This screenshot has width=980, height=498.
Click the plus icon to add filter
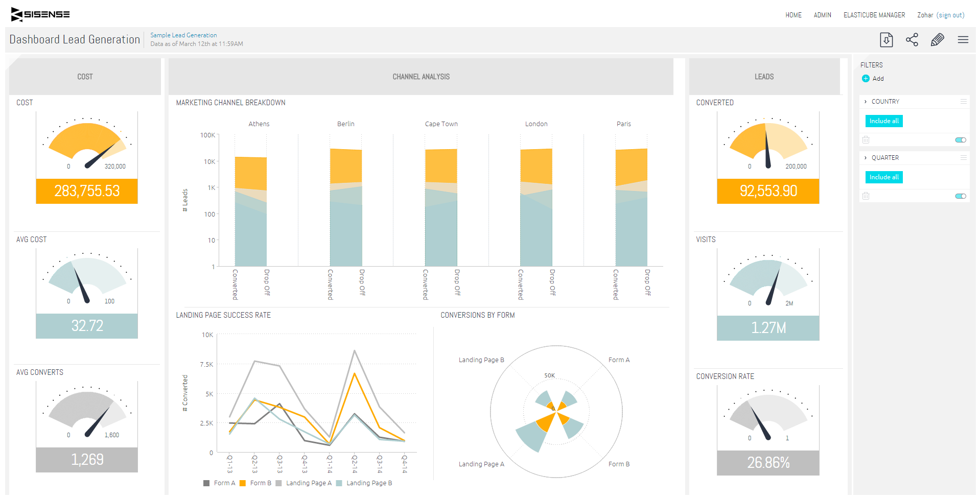866,79
